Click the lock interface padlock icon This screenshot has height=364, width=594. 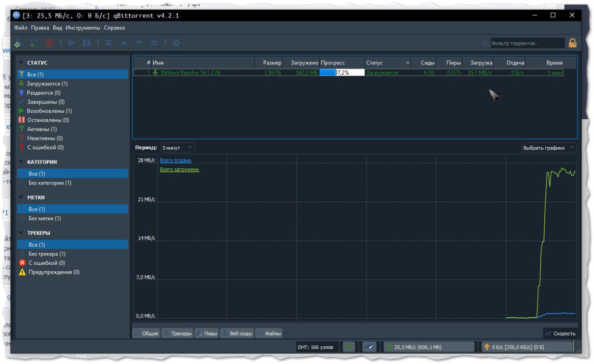[573, 43]
